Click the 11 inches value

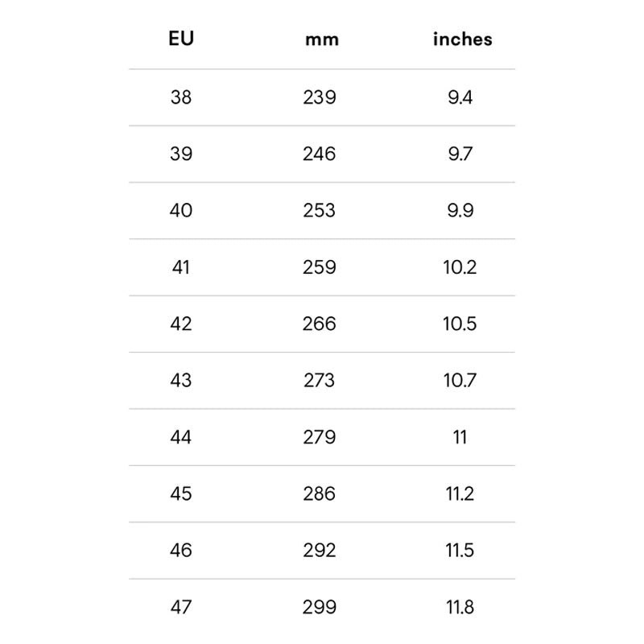460,437
